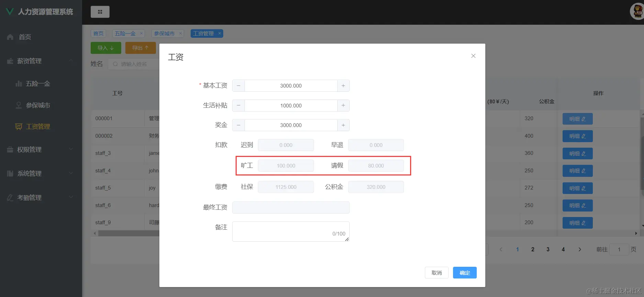Click 取消 to cancel the dialog
This screenshot has height=297, width=644.
coord(437,273)
